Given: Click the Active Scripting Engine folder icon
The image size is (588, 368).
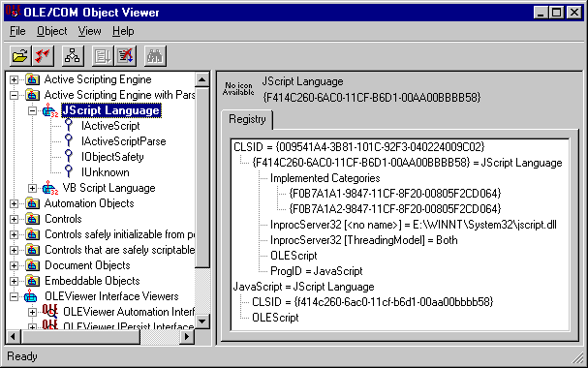Looking at the screenshot, I should 33,79.
